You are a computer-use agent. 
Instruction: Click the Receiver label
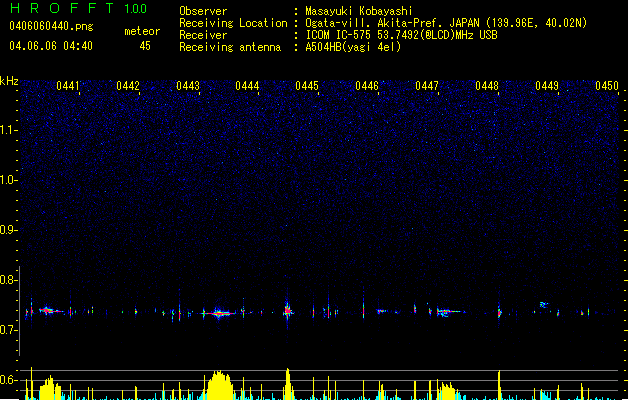click(x=203, y=35)
